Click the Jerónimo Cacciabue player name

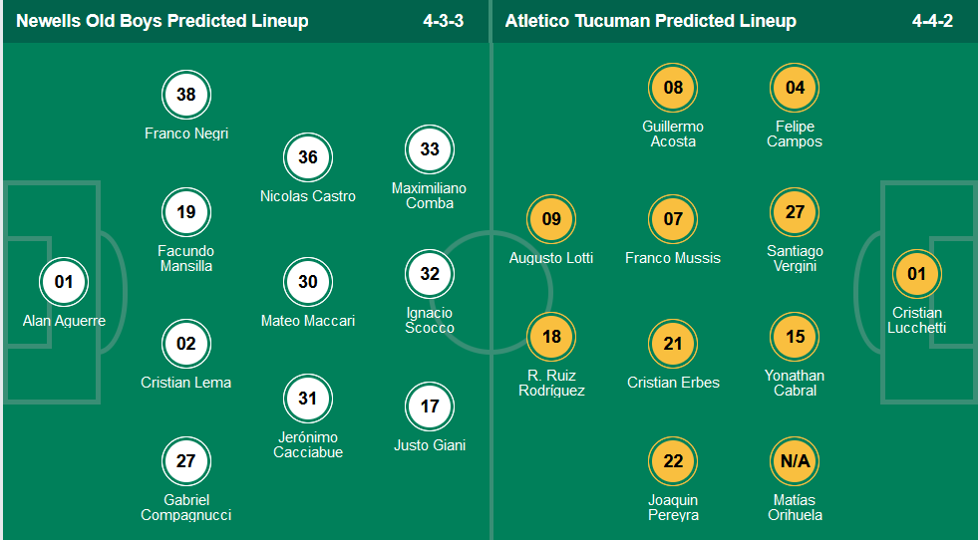pyautogui.click(x=308, y=444)
